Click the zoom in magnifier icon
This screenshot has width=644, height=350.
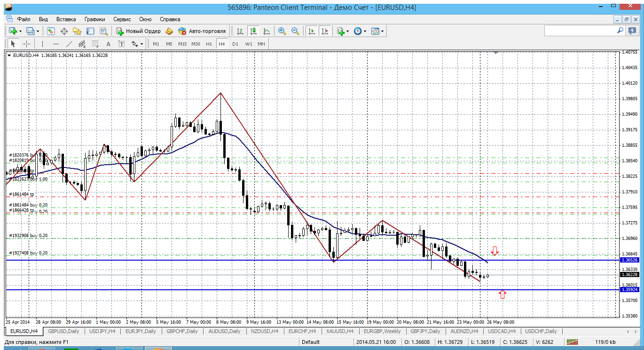(x=282, y=31)
